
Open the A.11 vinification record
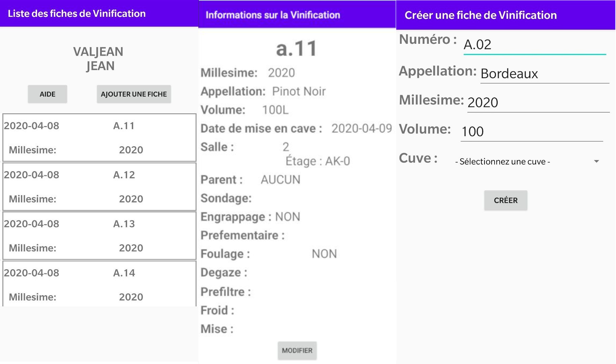[99, 138]
